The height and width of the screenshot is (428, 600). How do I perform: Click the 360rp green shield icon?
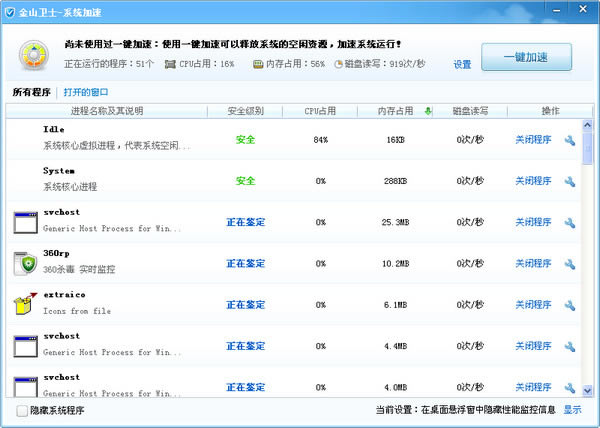click(25, 263)
